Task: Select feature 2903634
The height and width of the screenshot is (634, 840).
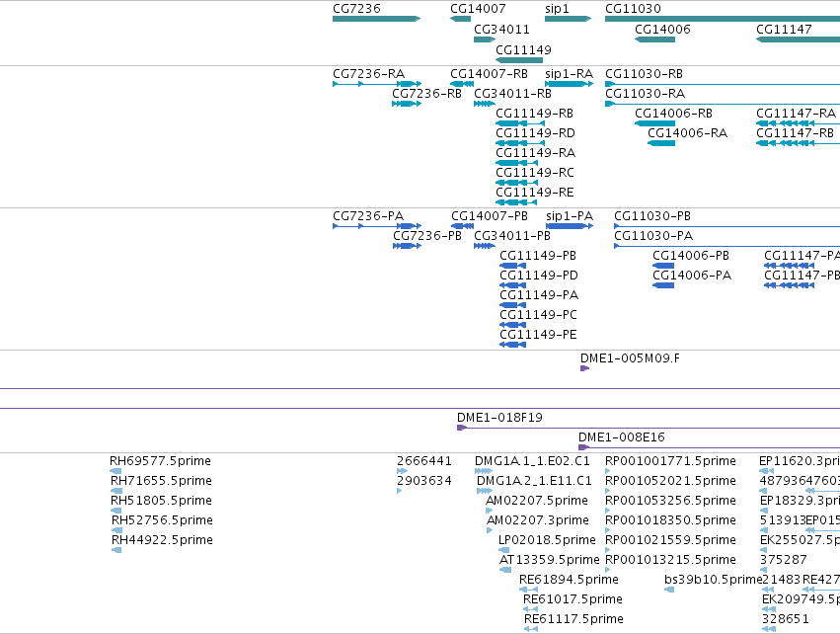Action: click(x=424, y=481)
